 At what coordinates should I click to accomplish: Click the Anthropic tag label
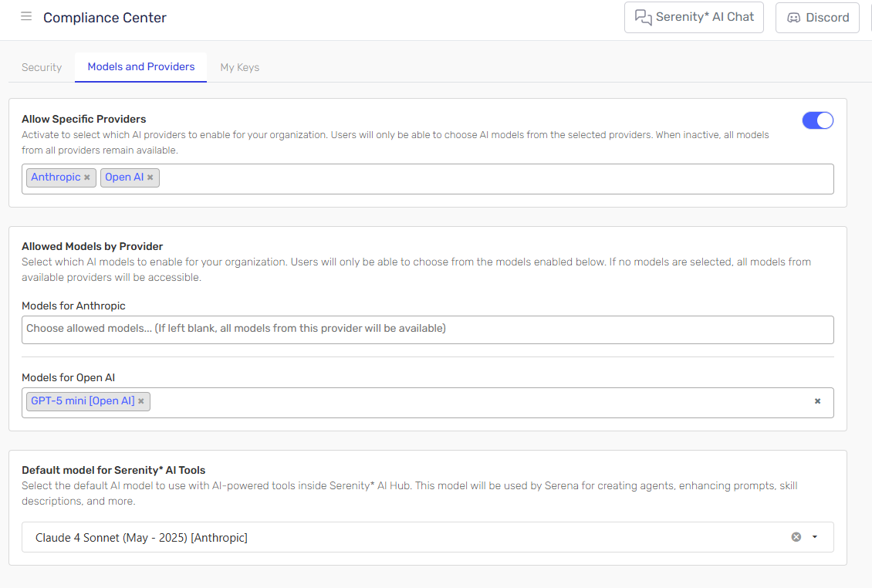click(56, 177)
